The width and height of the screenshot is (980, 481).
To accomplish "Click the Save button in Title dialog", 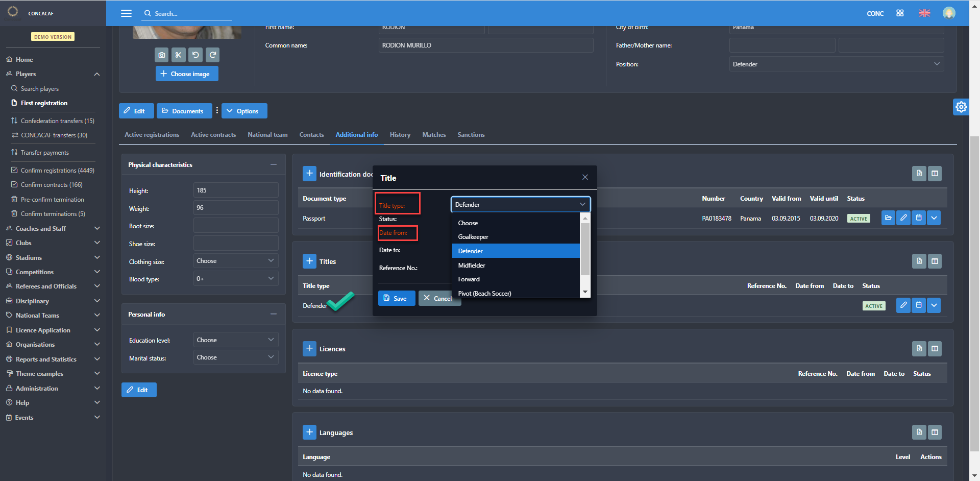I will point(396,298).
